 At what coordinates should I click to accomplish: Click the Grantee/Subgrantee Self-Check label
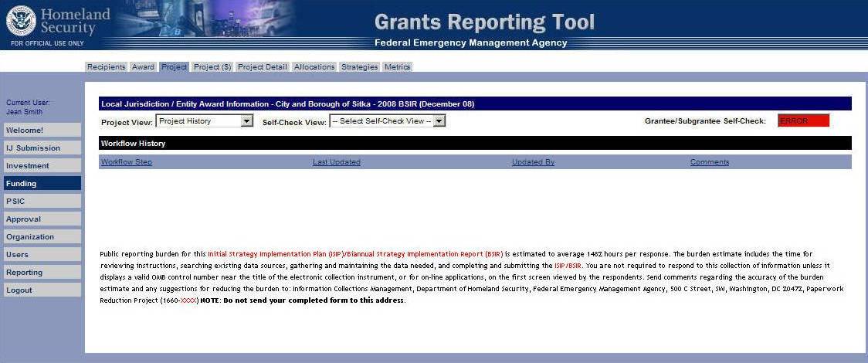tap(705, 121)
